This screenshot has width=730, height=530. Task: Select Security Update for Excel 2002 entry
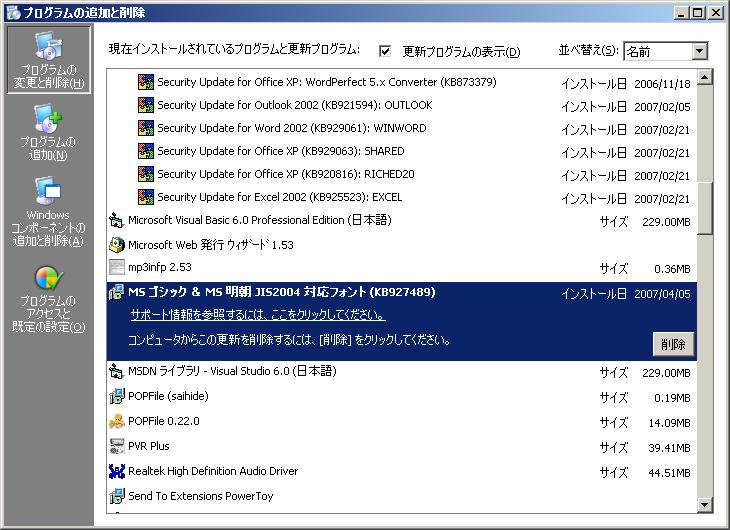279,198
